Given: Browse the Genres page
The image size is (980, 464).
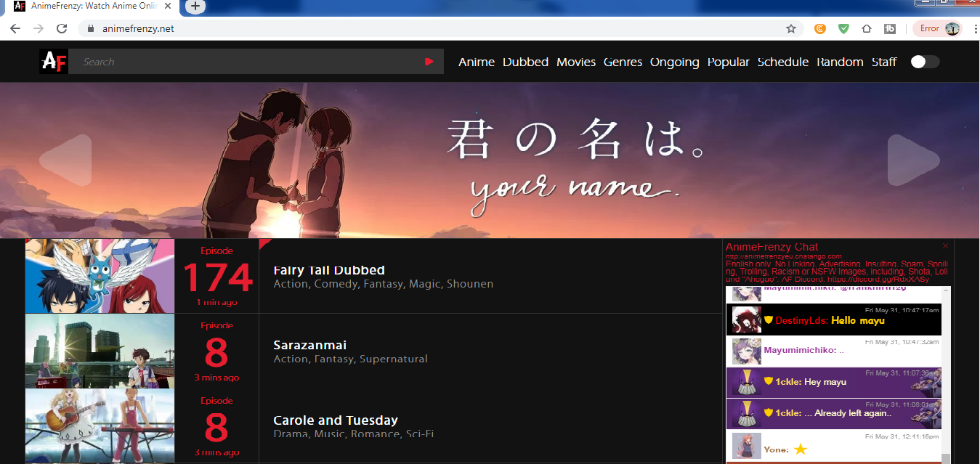Looking at the screenshot, I should click(x=623, y=62).
